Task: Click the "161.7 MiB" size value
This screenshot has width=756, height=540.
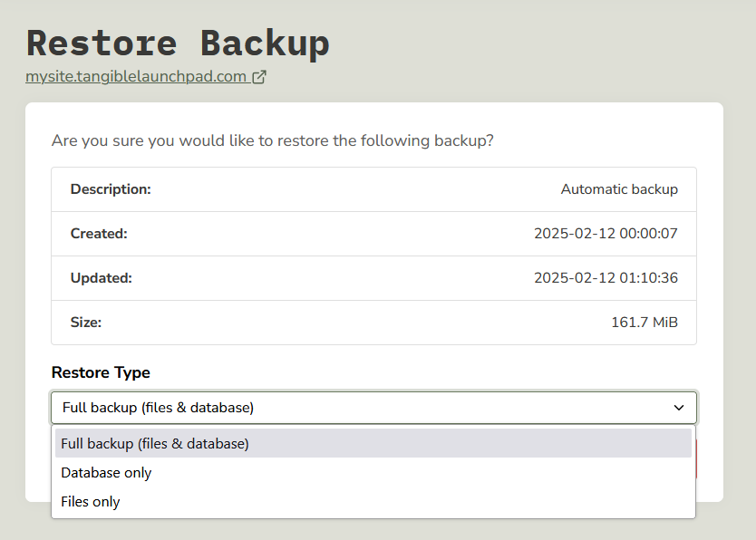Action: pos(645,323)
